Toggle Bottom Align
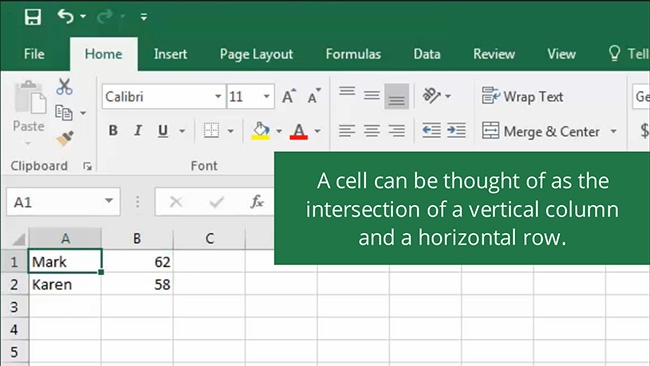The image size is (650, 366). pyautogui.click(x=397, y=96)
